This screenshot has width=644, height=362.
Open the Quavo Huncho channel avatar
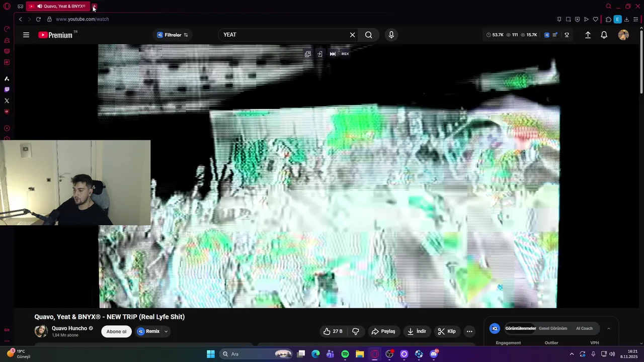tap(41, 331)
